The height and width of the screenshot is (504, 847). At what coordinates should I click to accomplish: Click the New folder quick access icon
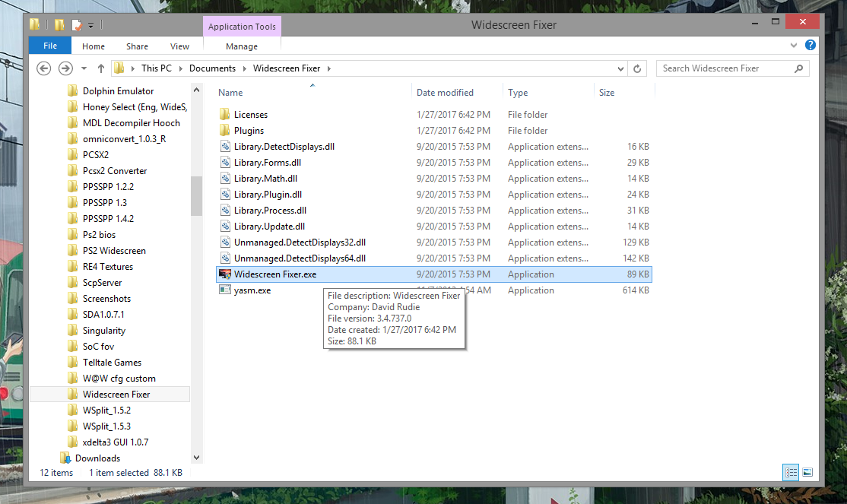(59, 25)
